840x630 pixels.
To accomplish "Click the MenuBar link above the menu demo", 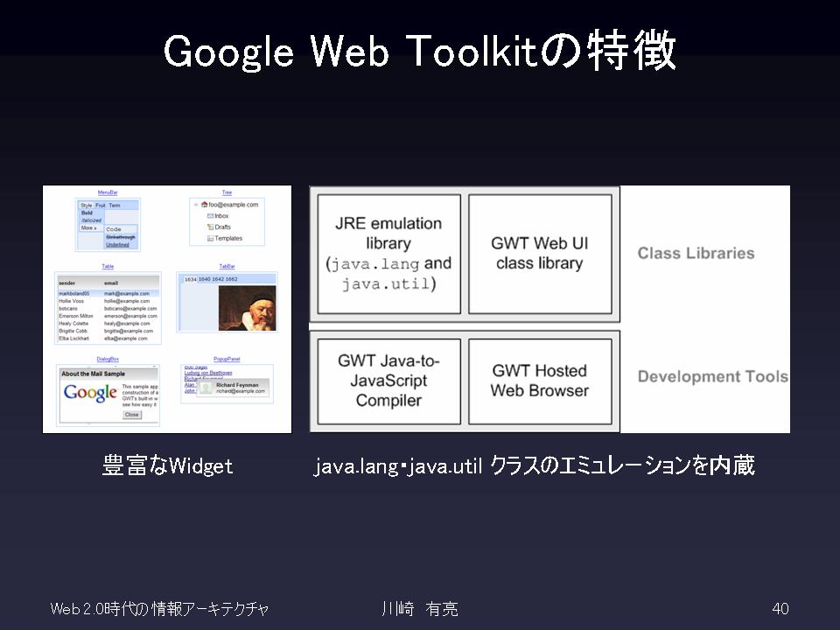I will click(x=108, y=192).
